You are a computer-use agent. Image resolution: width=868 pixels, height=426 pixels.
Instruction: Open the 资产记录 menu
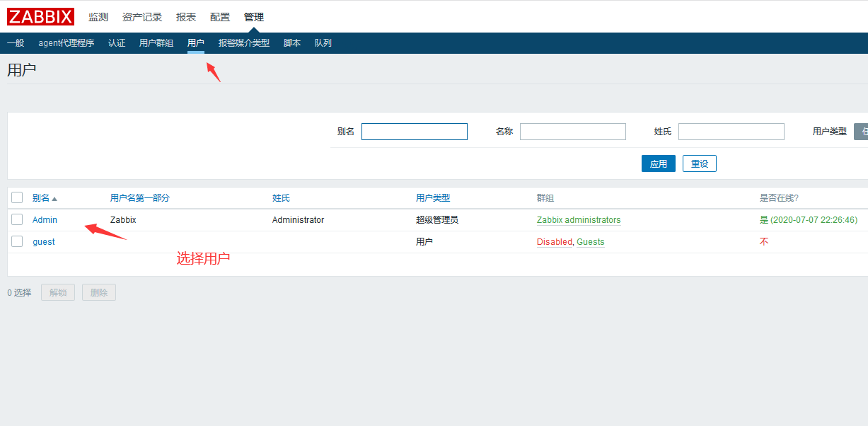pos(142,17)
